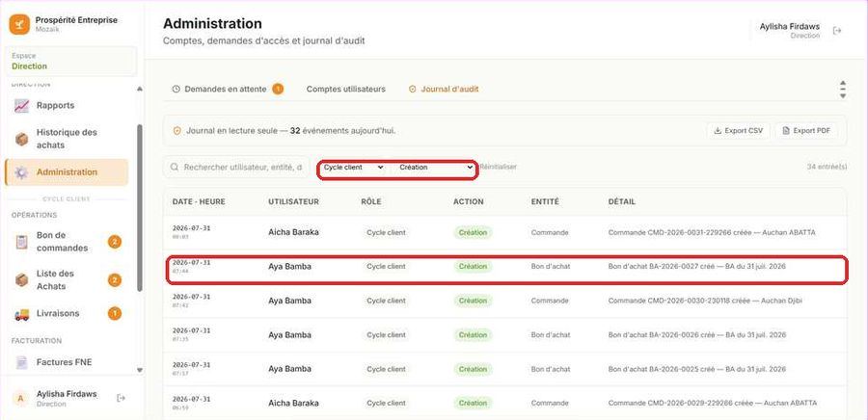This screenshot has height=420, width=868.
Task: Expand the Espace Direction selector
Action: tap(70, 61)
